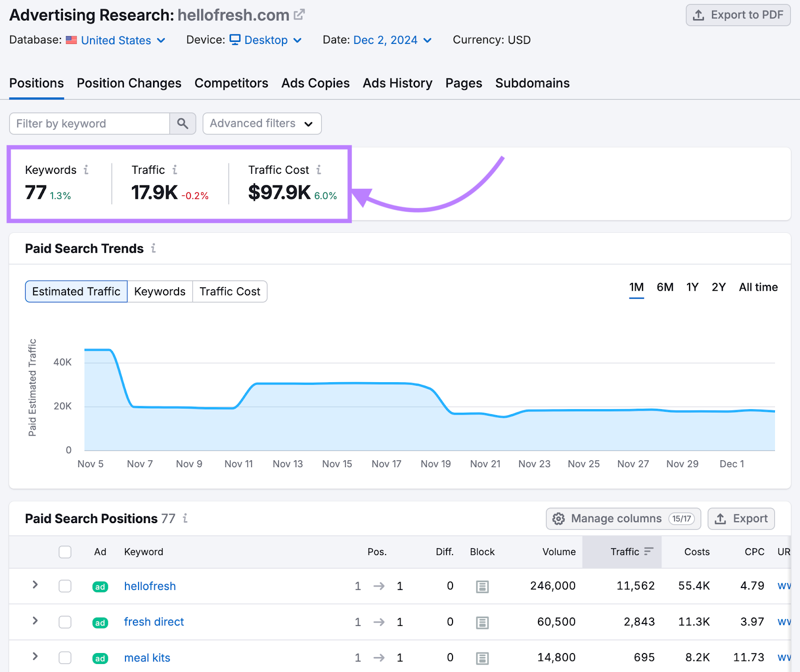The image size is (800, 672).
Task: Expand the hellofresh keyword row
Action: (x=35, y=585)
